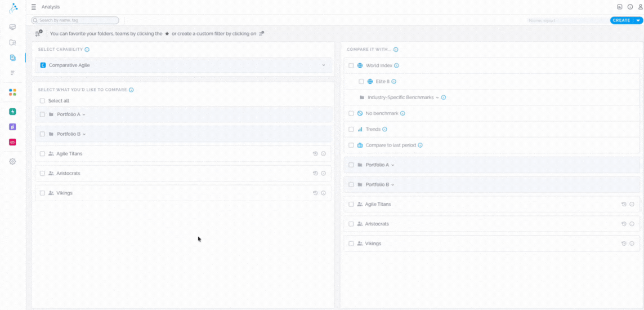Screen dimensions: 644x310
Task: Click the CREATE button
Action: point(621,20)
